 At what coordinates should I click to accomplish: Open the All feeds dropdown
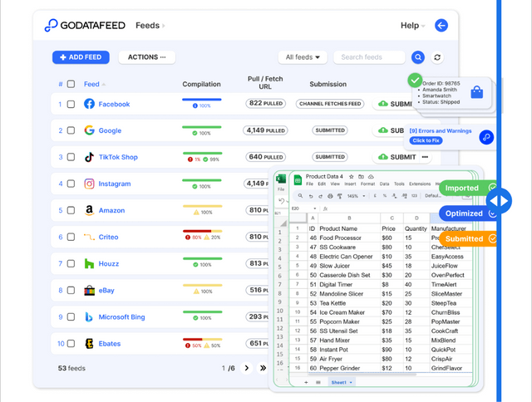[x=303, y=57]
